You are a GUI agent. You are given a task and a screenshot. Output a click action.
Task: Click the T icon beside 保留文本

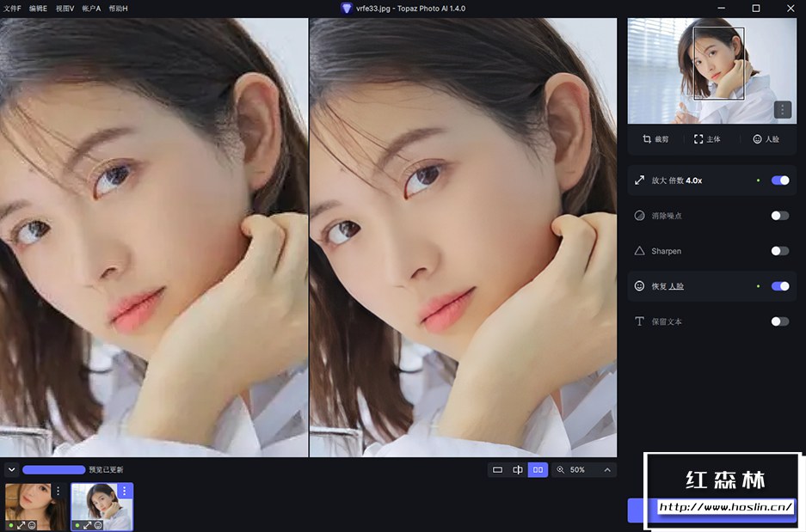(639, 321)
